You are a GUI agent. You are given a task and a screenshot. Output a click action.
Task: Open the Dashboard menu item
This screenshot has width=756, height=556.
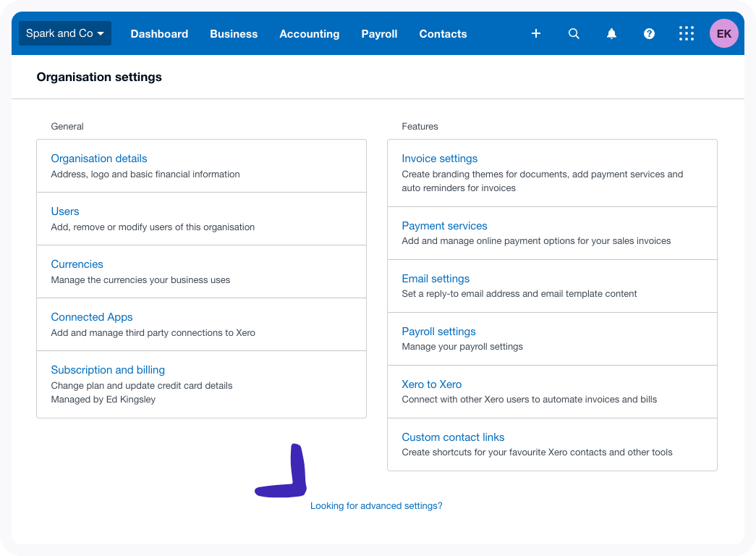point(159,34)
